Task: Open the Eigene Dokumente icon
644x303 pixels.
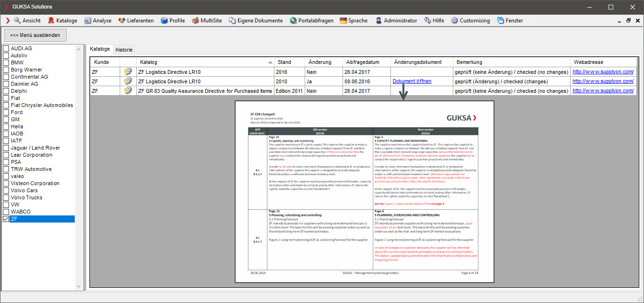Action: [x=232, y=20]
